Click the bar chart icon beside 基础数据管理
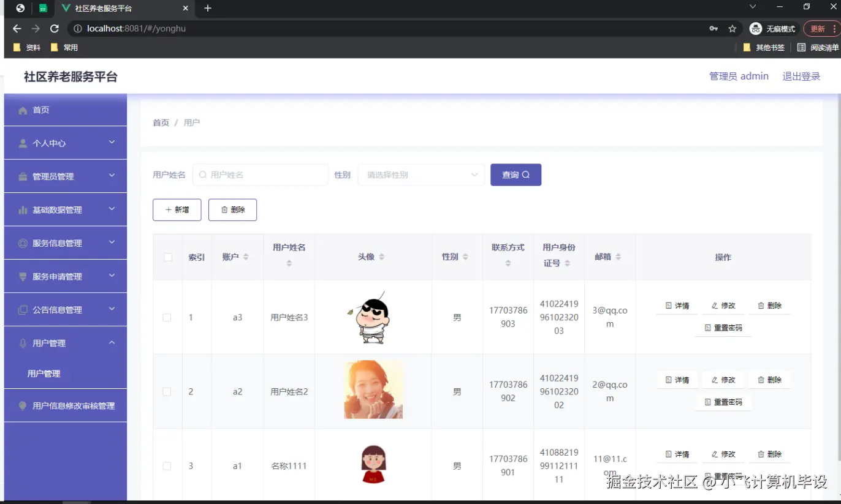 [21, 209]
